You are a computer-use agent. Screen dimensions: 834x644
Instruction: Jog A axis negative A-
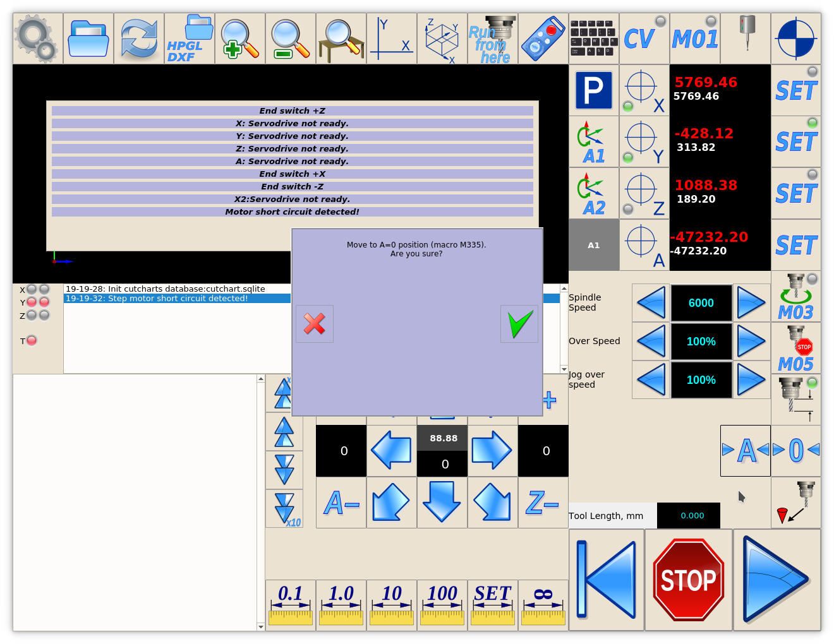[341, 503]
